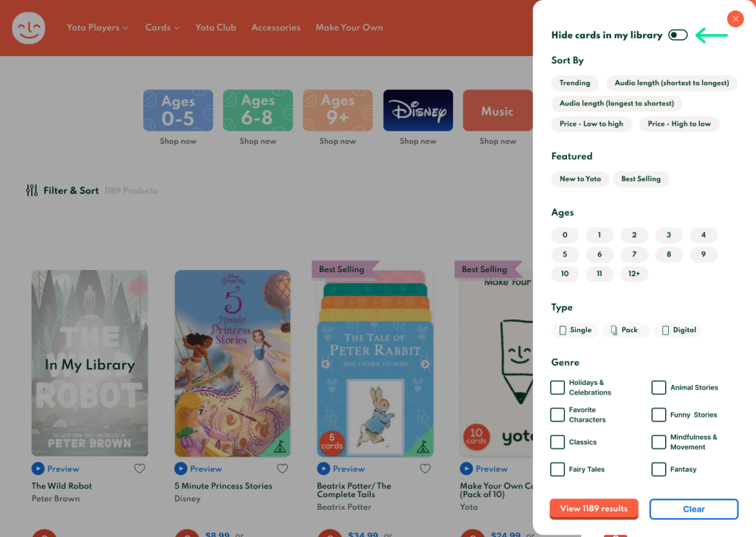Select New to Yoto featured filter
Screen dimensions: 756x537
(x=580, y=179)
